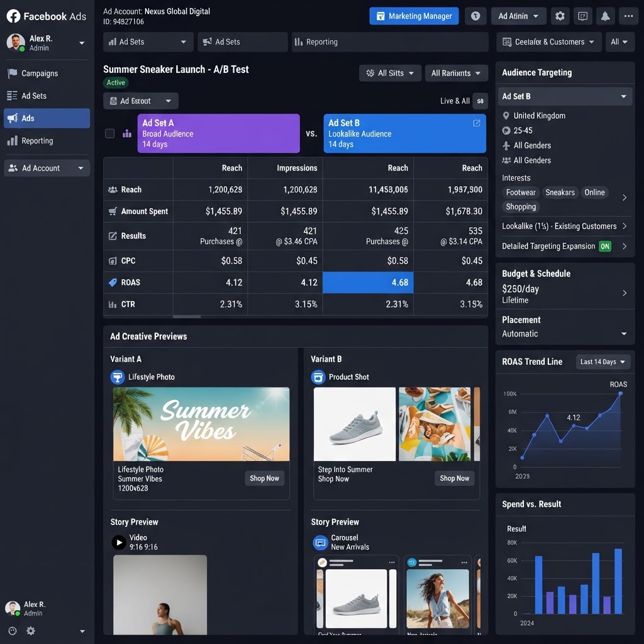
Task: Click Shop Now on Variant A
Action: (x=264, y=478)
